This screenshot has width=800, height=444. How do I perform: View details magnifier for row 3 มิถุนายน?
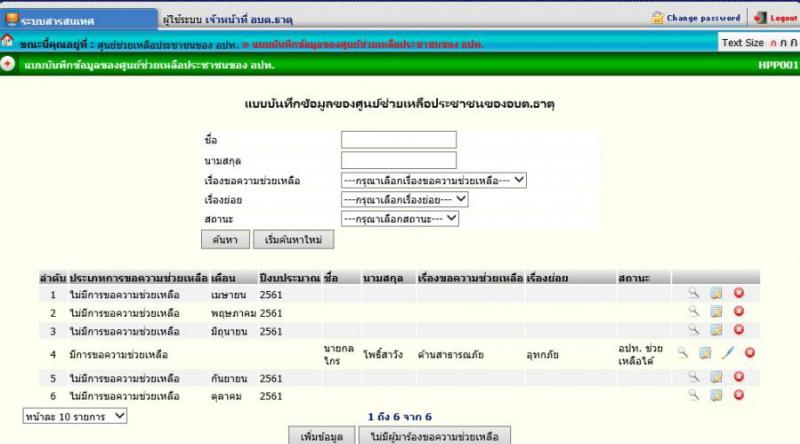(693, 330)
